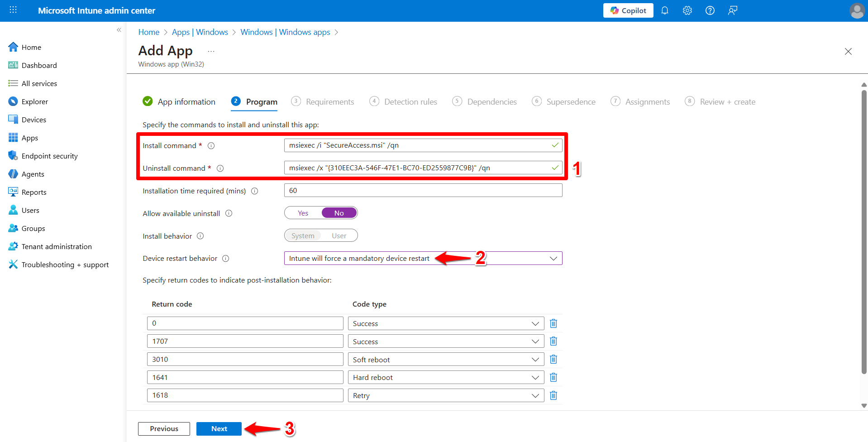Show info tooltip for Install command
Image resolution: width=868 pixels, height=442 pixels.
tap(211, 146)
